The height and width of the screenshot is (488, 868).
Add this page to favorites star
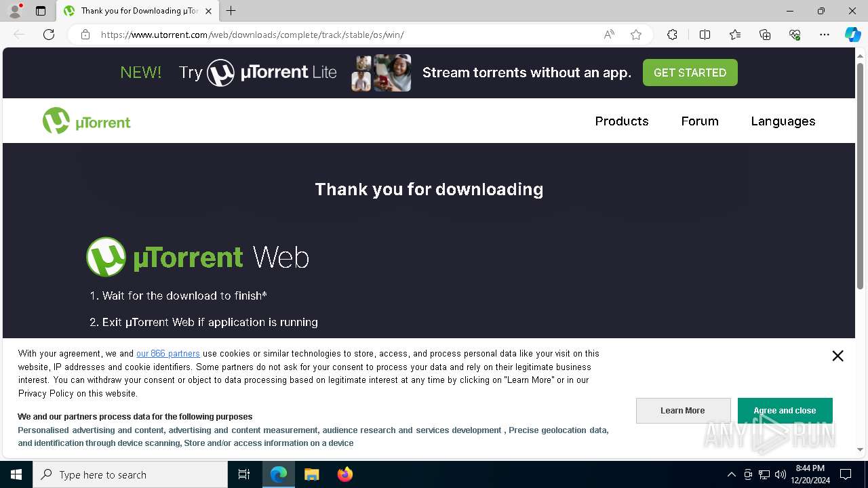pos(636,35)
